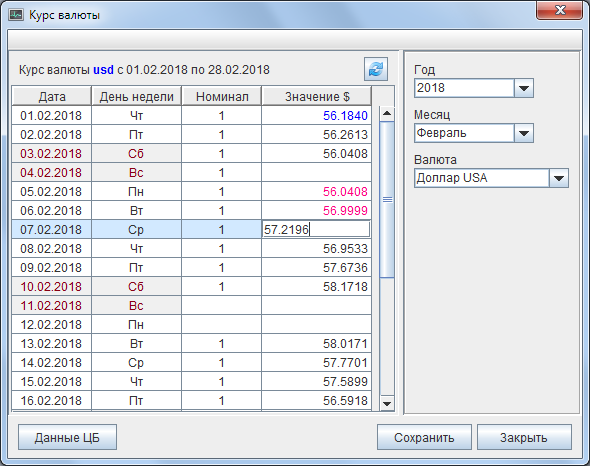Click the Данные ЦБ button

click(x=67, y=437)
